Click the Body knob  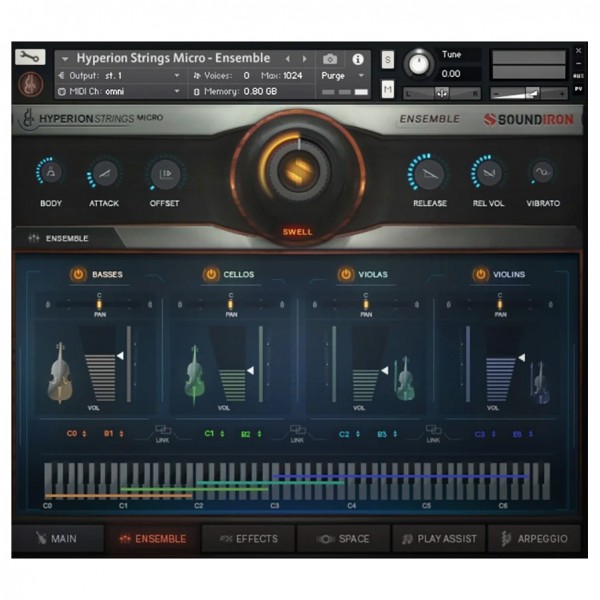pos(51,172)
